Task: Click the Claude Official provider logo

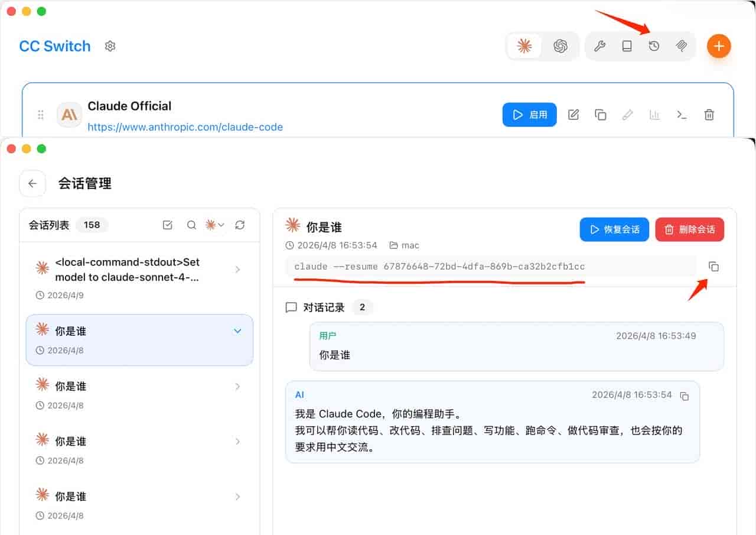Action: coord(70,115)
